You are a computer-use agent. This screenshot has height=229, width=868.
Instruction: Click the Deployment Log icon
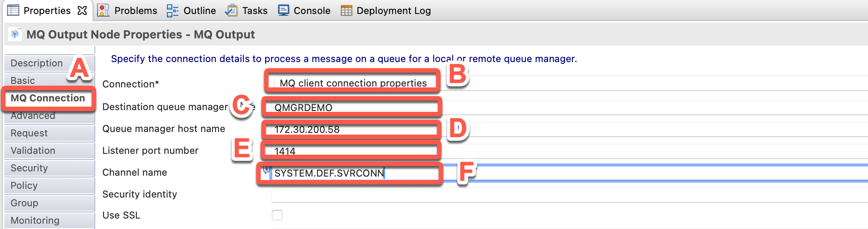coord(346,10)
